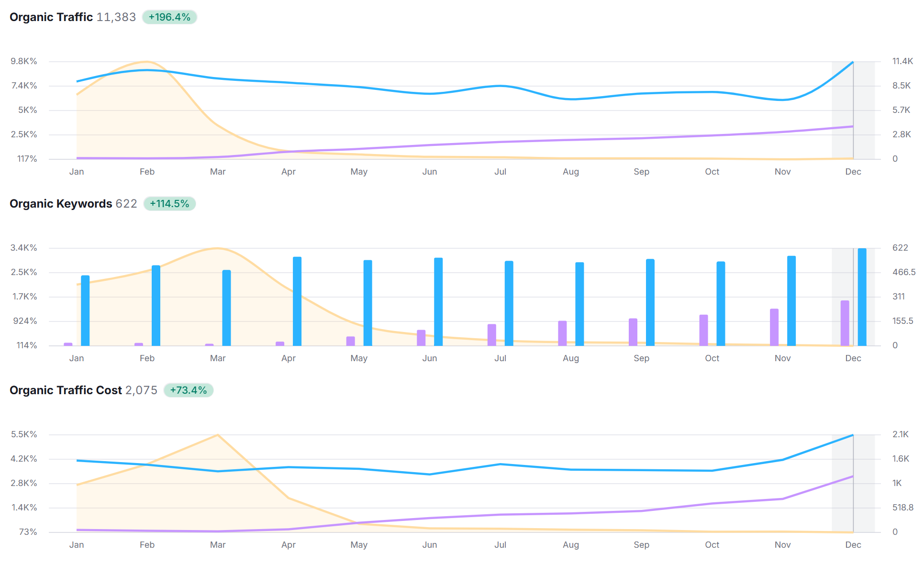
Task: Click Feb peak of orange traffic area
Action: [x=147, y=62]
